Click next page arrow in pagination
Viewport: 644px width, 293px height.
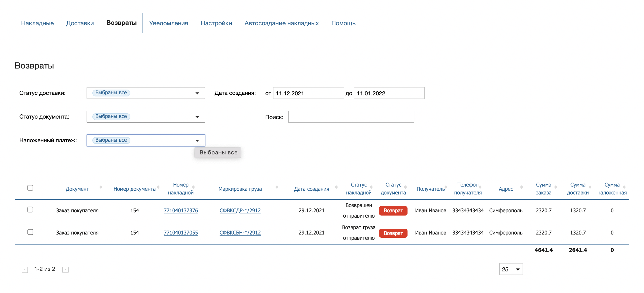coord(65,269)
